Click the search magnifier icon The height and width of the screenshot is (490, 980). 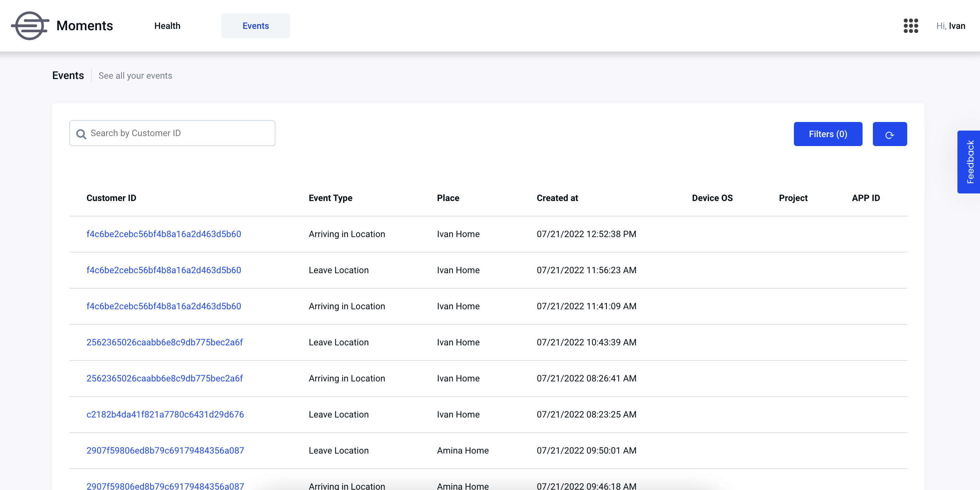[x=81, y=134]
